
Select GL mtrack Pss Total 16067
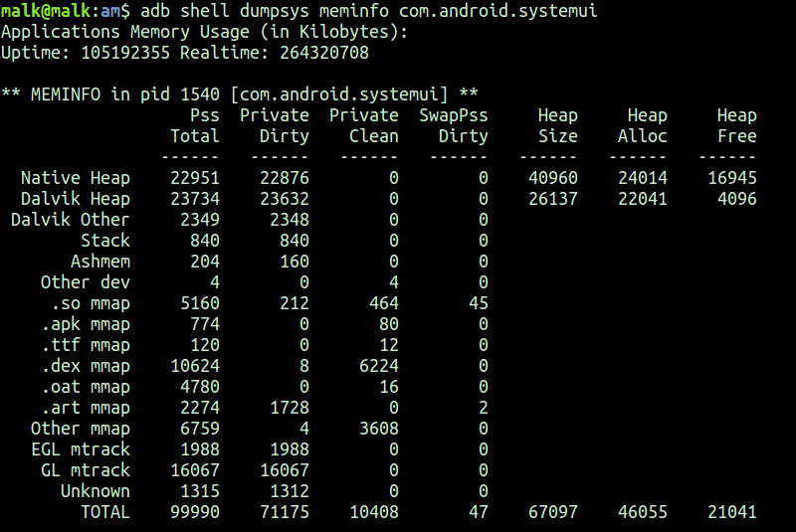(x=195, y=470)
